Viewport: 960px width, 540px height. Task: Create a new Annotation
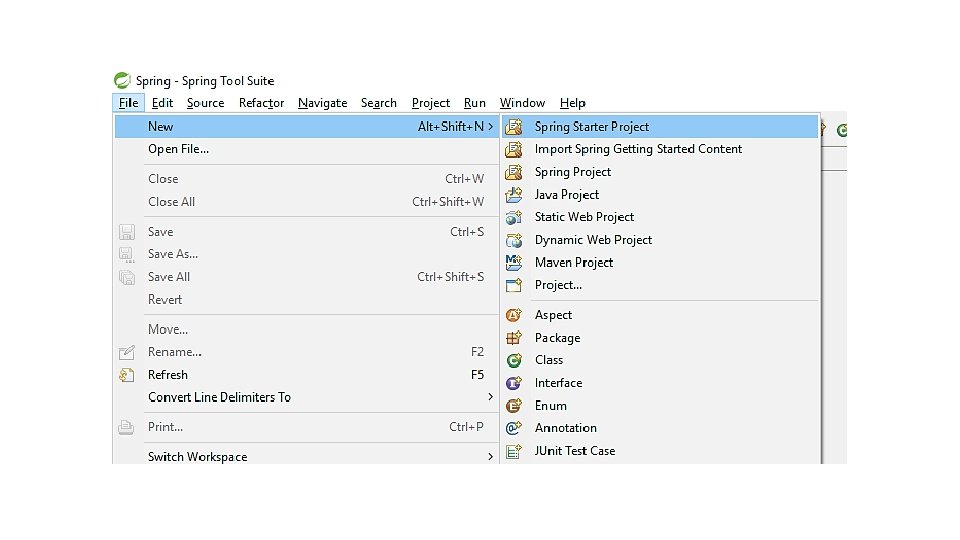660,428
